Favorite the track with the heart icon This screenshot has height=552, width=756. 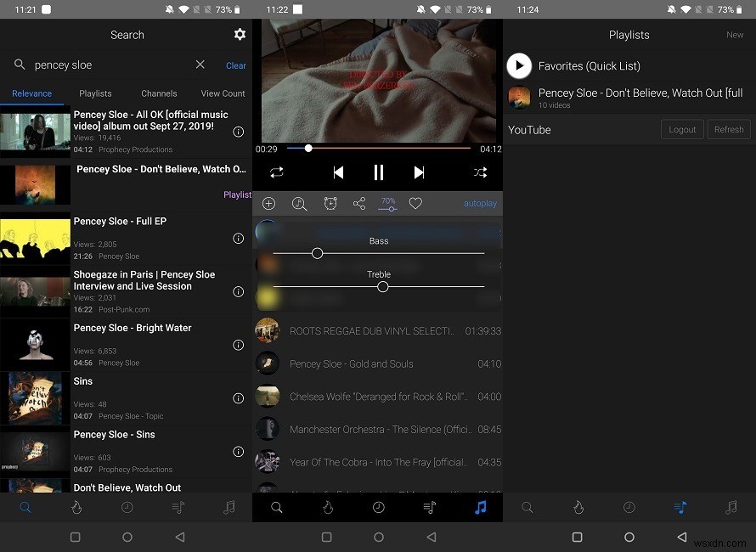pyautogui.click(x=415, y=204)
